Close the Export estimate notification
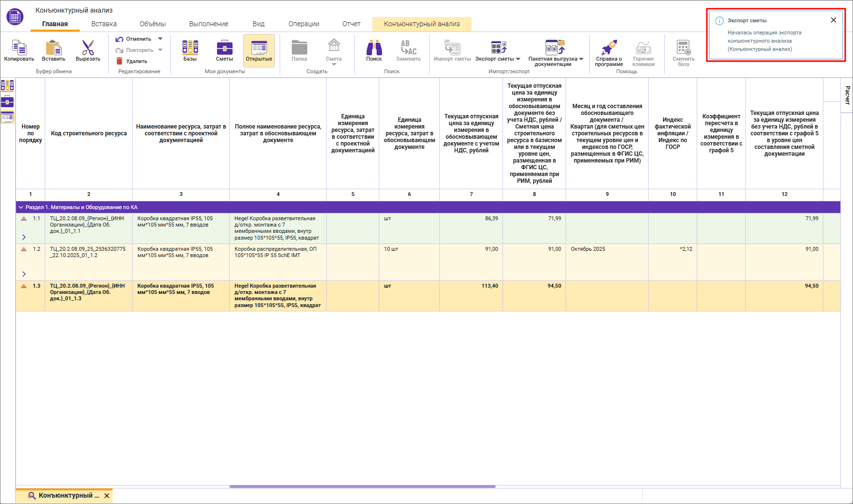Image resolution: width=853 pixels, height=504 pixels. click(833, 20)
